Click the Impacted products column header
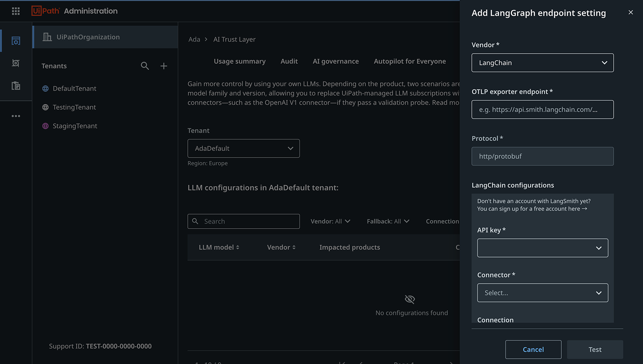This screenshot has height=364, width=643. pyautogui.click(x=350, y=247)
